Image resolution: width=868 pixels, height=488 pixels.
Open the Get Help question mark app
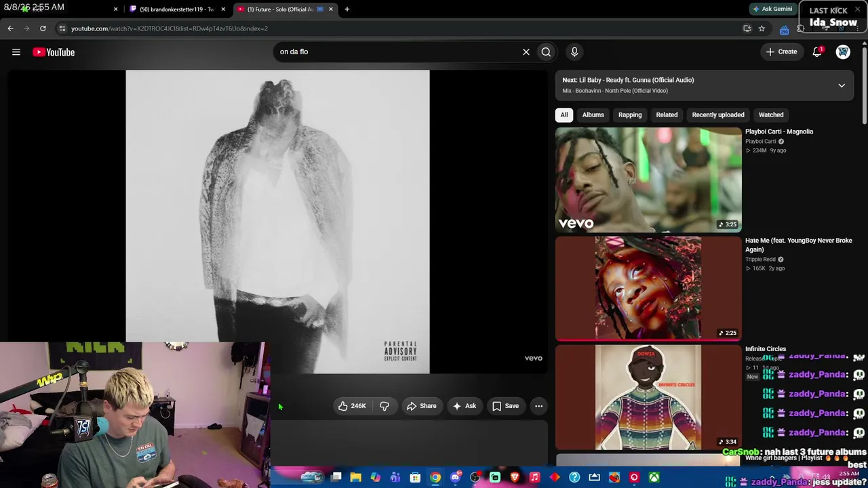(x=574, y=478)
